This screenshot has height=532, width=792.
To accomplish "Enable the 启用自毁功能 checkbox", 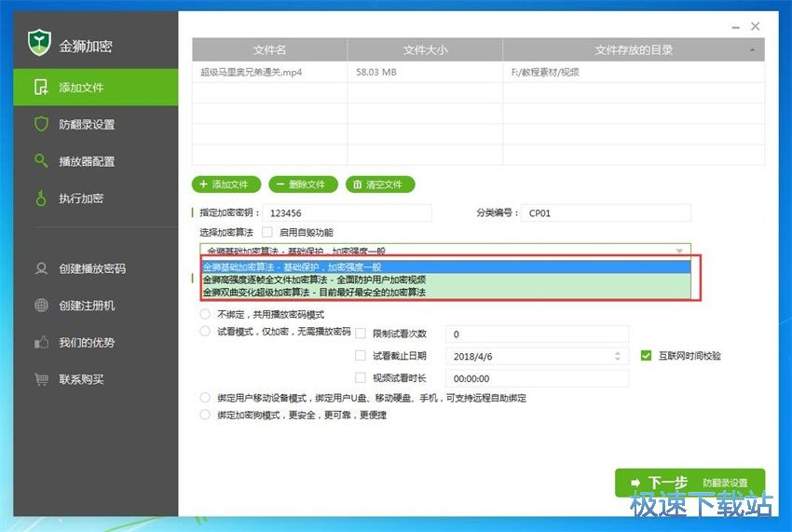I will coord(267,232).
